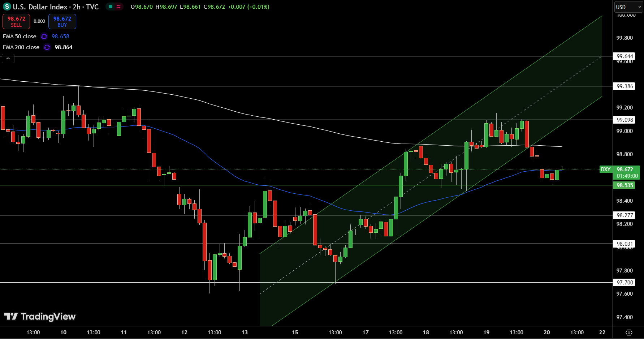Screen dimensions: 644x339
Task: Click the 97.400 price axis label
Action: (x=624, y=317)
